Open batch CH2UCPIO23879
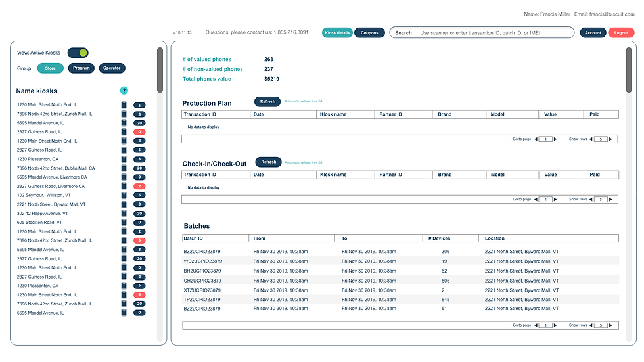Image resolution: width=644 pixels, height=362 pixels. click(x=202, y=281)
